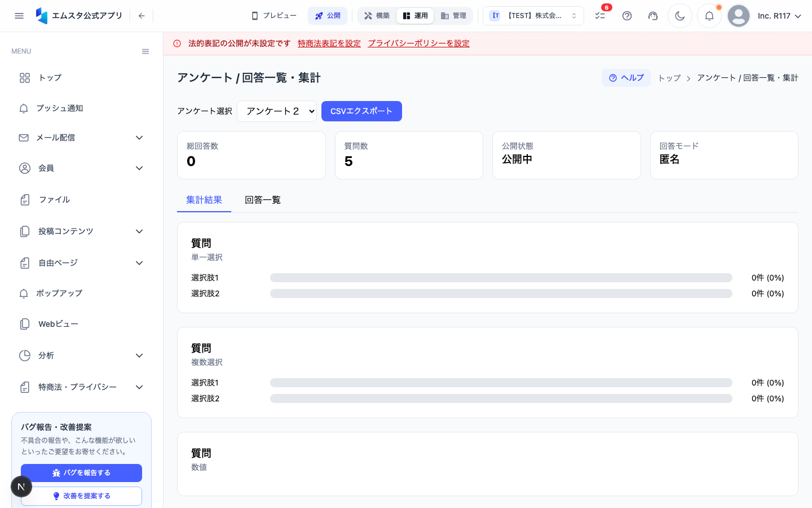Open the トップ sidebar item
The image size is (812, 508).
pyautogui.click(x=81, y=78)
